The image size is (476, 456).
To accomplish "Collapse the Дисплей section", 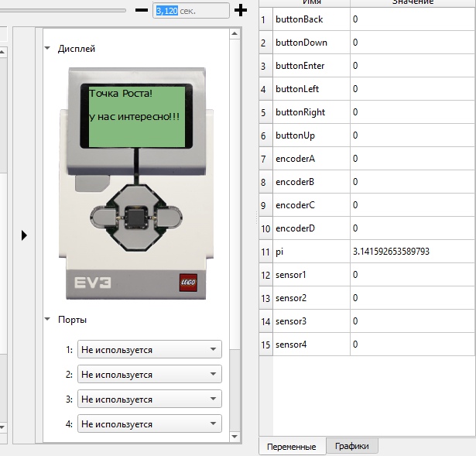I will (x=48, y=49).
